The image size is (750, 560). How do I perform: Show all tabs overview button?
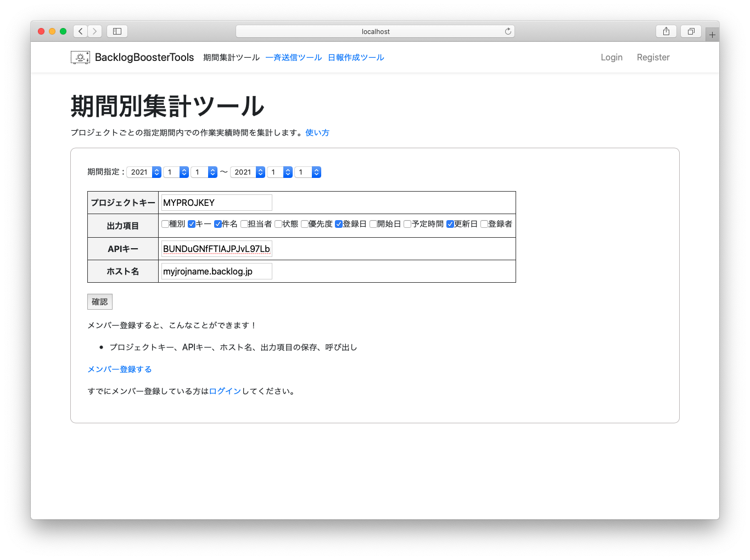click(691, 31)
